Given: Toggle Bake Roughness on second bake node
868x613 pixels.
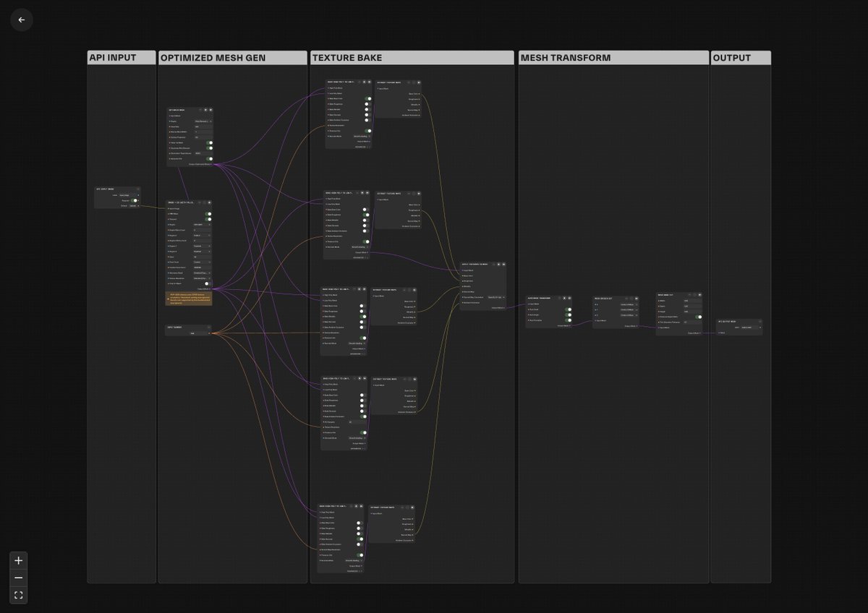Looking at the screenshot, I should tap(366, 215).
